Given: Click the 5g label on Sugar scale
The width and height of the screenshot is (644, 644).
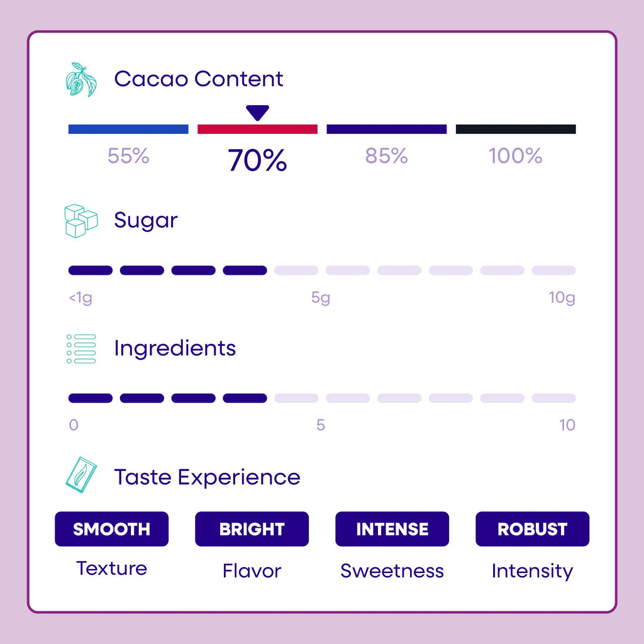Looking at the screenshot, I should point(321,297).
